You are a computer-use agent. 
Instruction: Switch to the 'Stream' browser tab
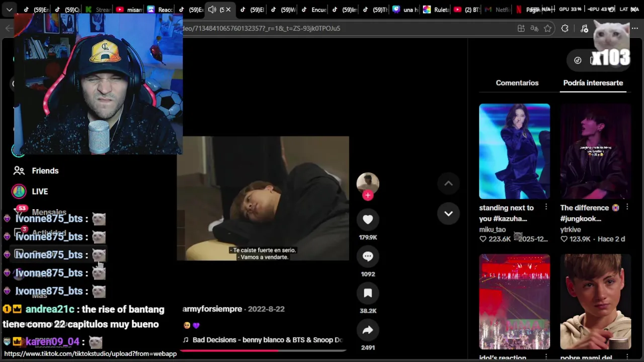coord(99,10)
